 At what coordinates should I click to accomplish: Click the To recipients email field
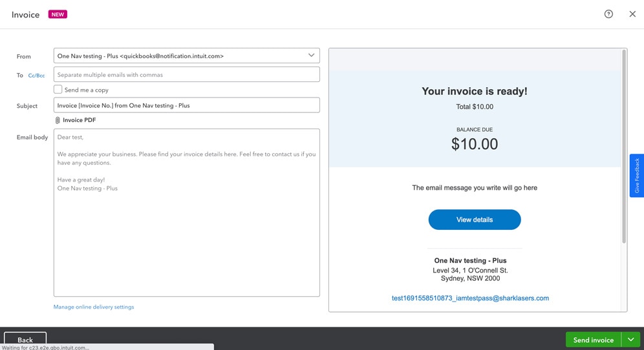[x=186, y=75]
